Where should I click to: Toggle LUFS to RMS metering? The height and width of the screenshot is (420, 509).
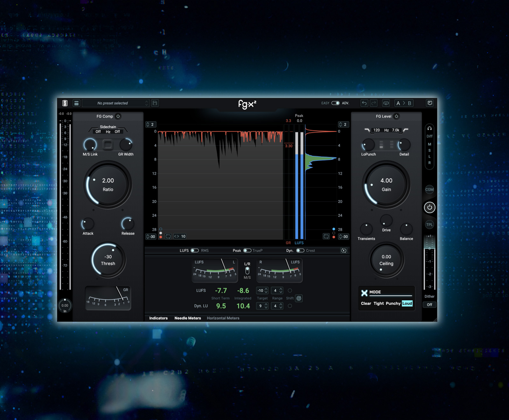(x=194, y=251)
